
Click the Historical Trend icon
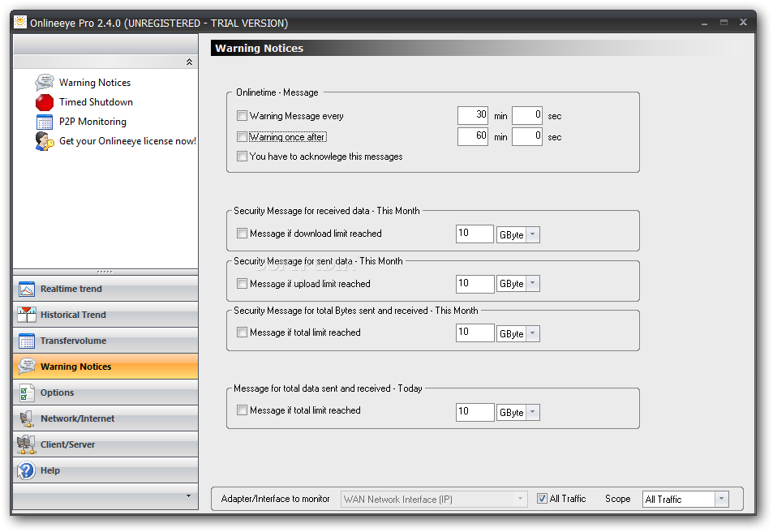click(27, 315)
